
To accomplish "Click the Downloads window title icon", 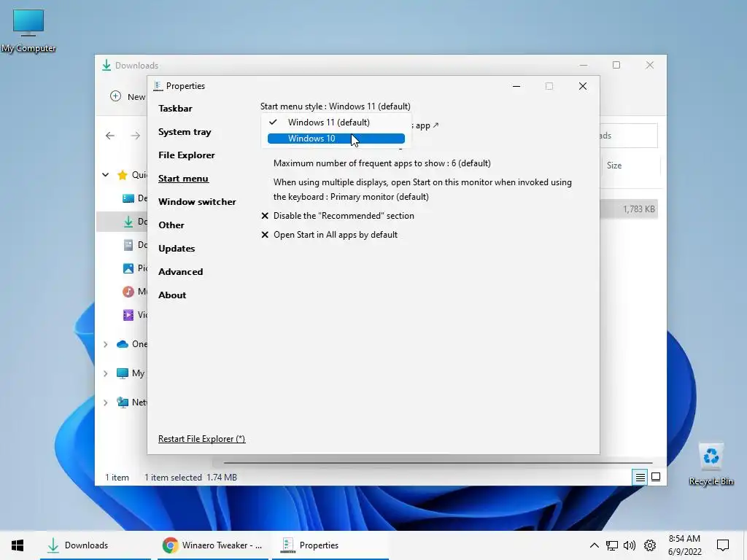I will [x=107, y=65].
